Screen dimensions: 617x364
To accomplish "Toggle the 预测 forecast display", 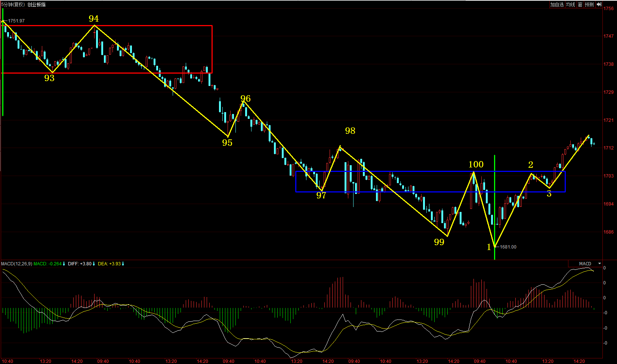I will point(589,4).
